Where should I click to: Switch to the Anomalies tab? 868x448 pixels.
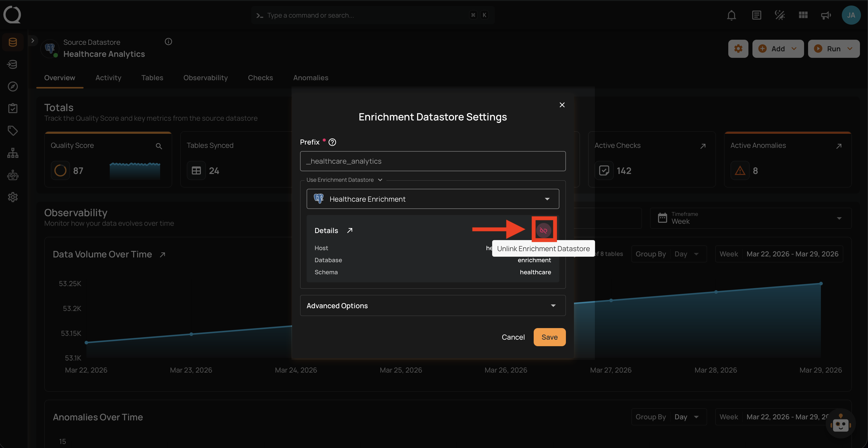(x=310, y=78)
